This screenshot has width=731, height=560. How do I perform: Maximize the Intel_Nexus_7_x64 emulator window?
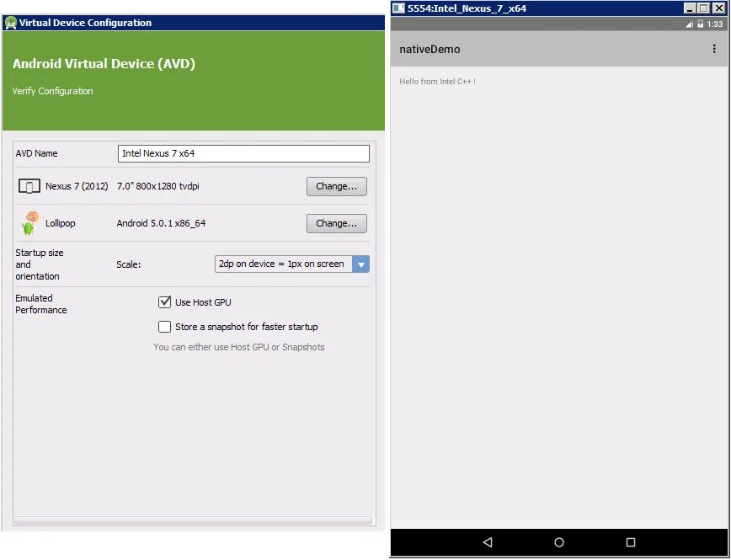pos(704,8)
